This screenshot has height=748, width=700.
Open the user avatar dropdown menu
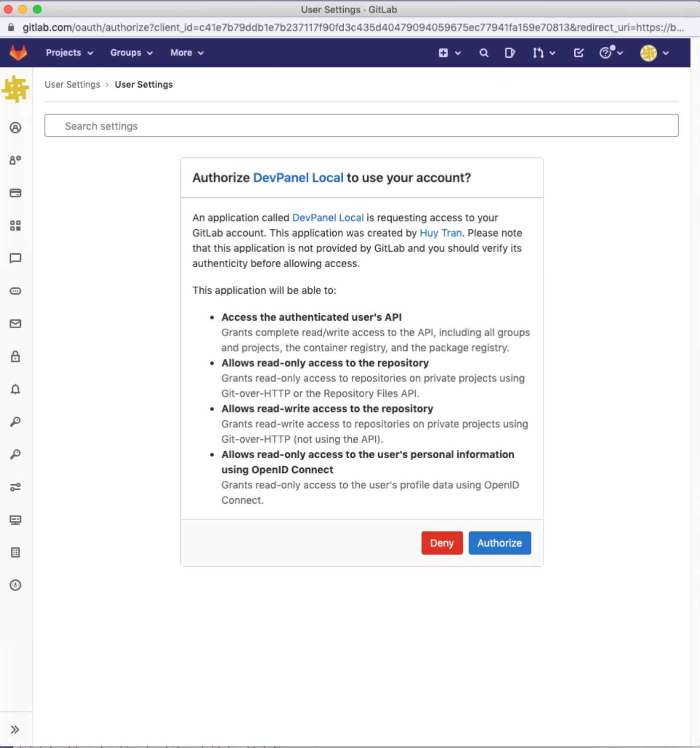[654, 52]
